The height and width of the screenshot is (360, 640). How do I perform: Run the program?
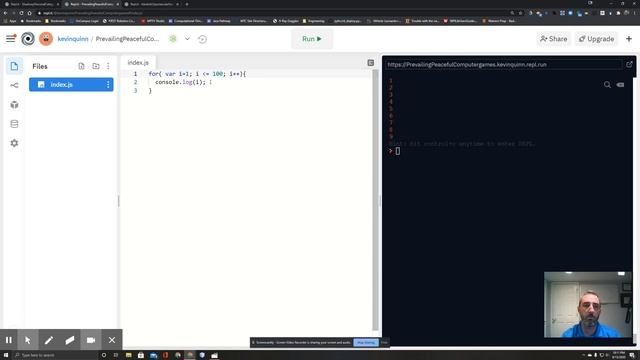tap(312, 39)
